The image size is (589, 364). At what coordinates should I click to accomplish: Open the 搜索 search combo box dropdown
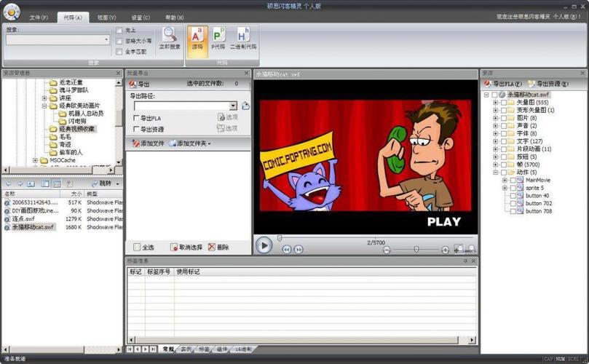106,39
